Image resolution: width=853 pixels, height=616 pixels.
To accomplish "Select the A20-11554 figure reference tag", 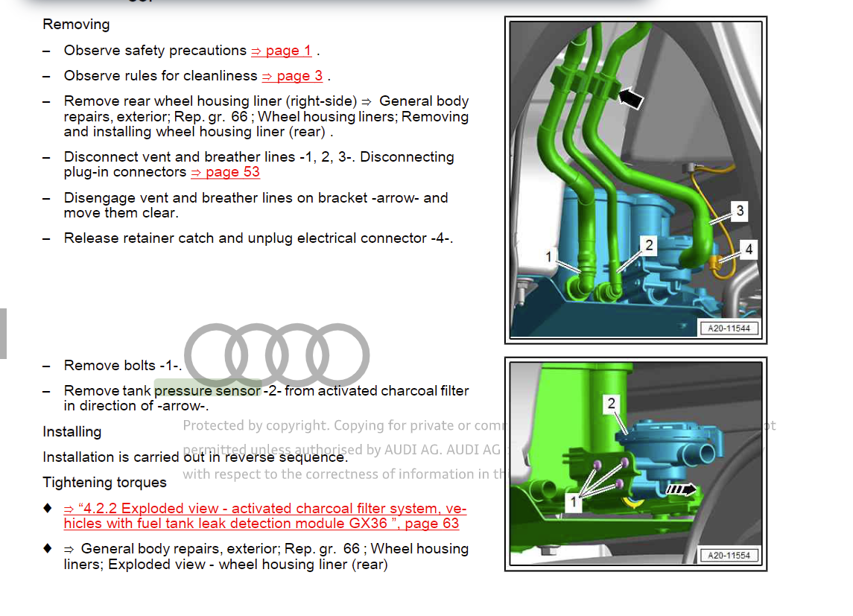I will pyautogui.click(x=729, y=554).
